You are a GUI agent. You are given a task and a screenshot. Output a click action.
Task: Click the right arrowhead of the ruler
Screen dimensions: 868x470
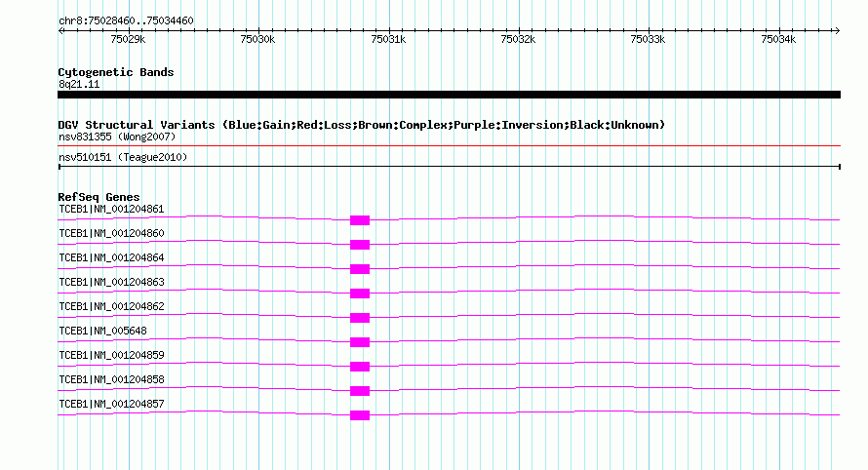(837, 30)
